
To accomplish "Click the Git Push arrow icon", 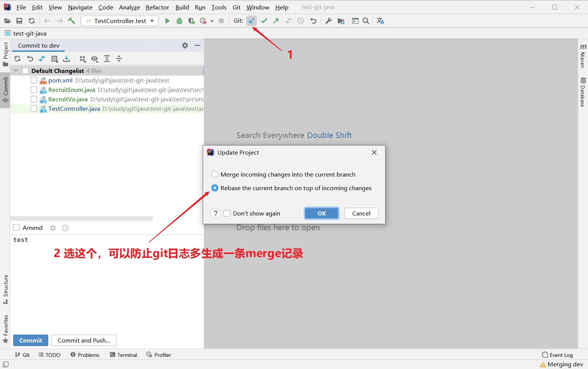I will [276, 21].
